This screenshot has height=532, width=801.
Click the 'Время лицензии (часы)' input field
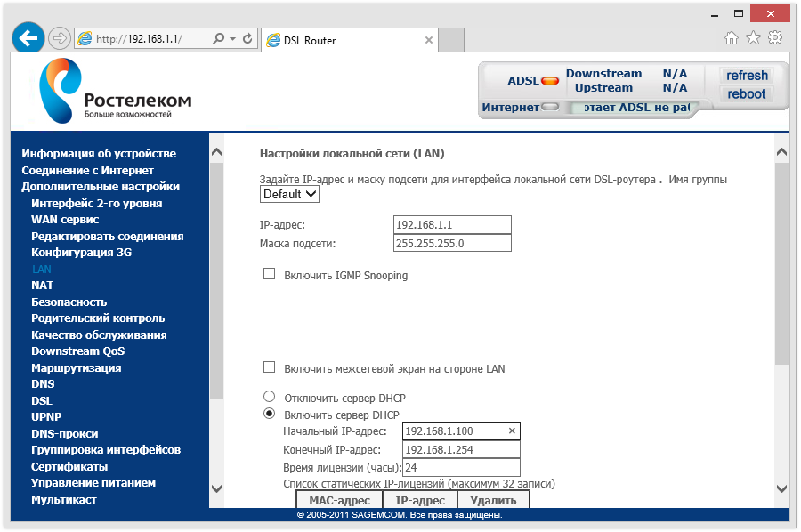tap(461, 468)
